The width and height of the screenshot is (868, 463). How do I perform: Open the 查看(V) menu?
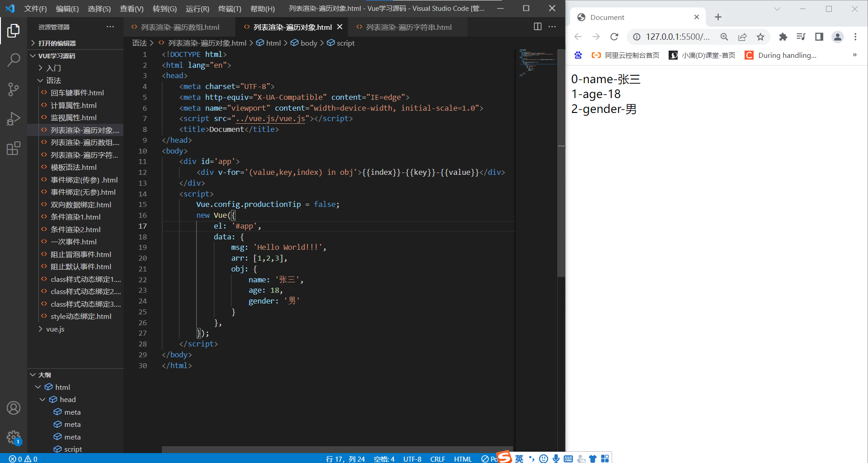132,9
